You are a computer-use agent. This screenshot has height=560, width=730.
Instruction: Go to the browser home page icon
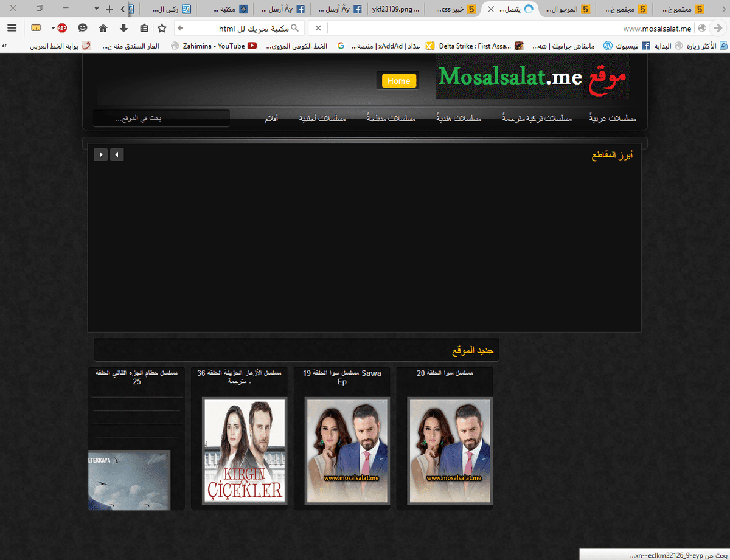[103, 28]
